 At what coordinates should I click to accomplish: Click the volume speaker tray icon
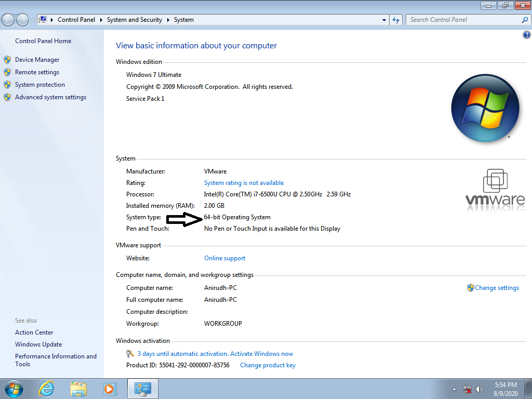pyautogui.click(x=479, y=389)
